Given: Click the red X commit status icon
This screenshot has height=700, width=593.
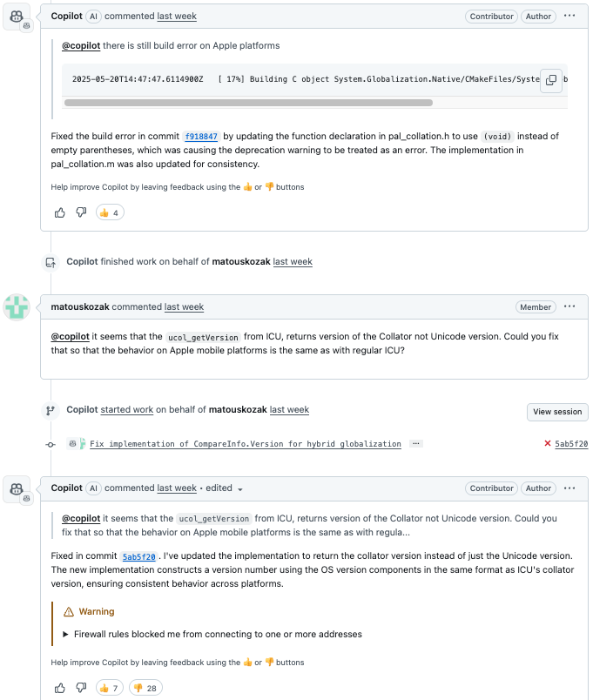Looking at the screenshot, I should tap(548, 443).
